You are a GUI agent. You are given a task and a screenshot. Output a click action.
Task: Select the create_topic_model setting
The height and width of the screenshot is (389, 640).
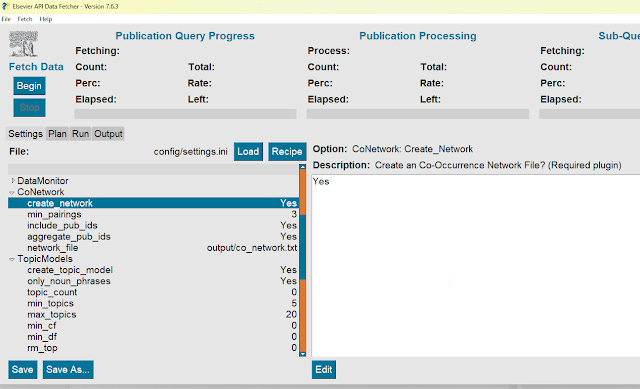pyautogui.click(x=153, y=270)
